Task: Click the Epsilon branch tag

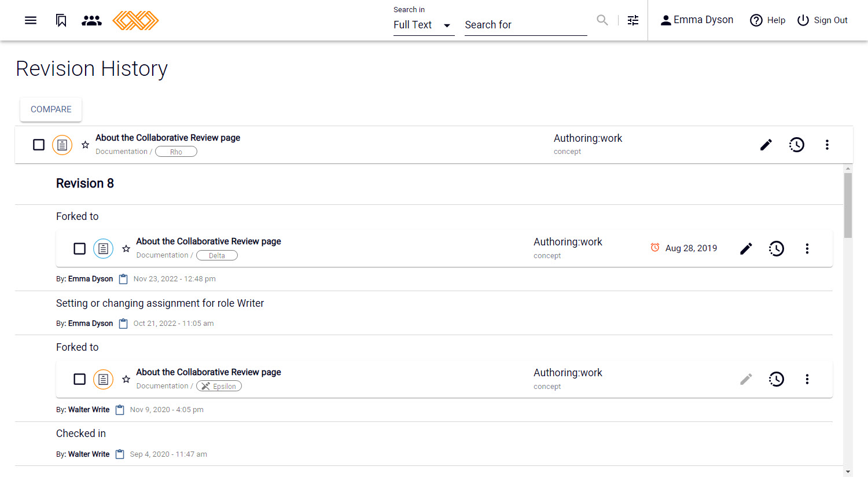Action: (219, 386)
